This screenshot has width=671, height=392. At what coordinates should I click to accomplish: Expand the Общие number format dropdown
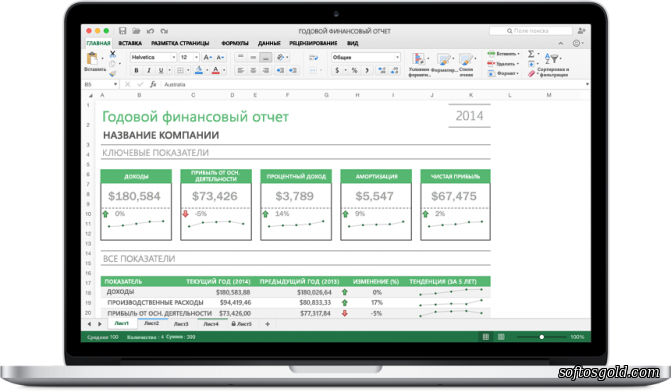point(365,57)
